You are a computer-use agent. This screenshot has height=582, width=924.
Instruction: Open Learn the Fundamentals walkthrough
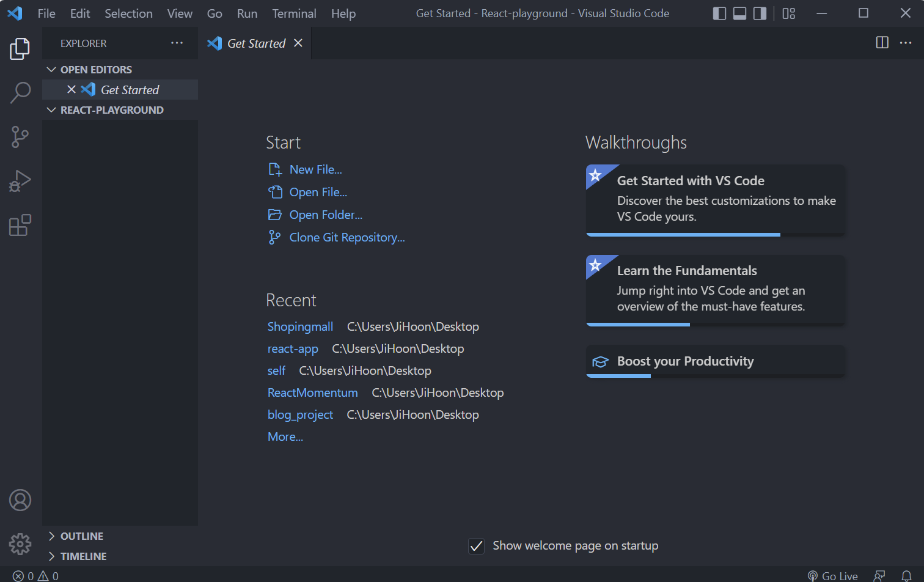click(716, 290)
